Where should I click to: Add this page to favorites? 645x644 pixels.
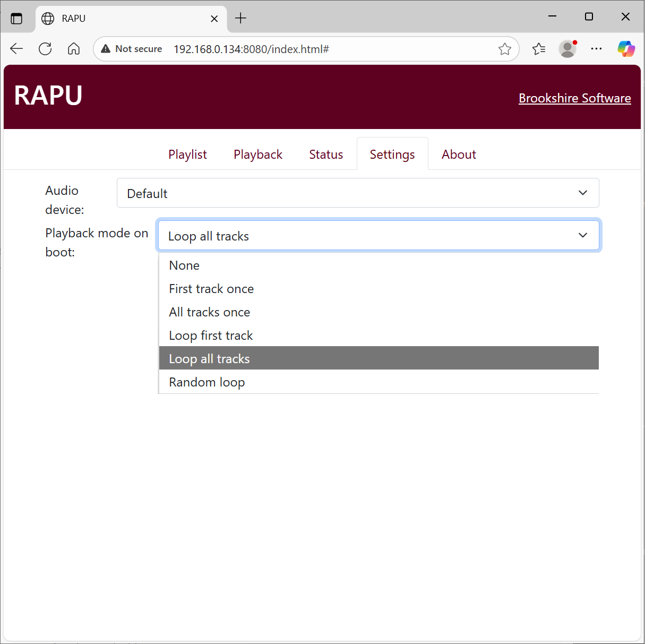[x=504, y=49]
